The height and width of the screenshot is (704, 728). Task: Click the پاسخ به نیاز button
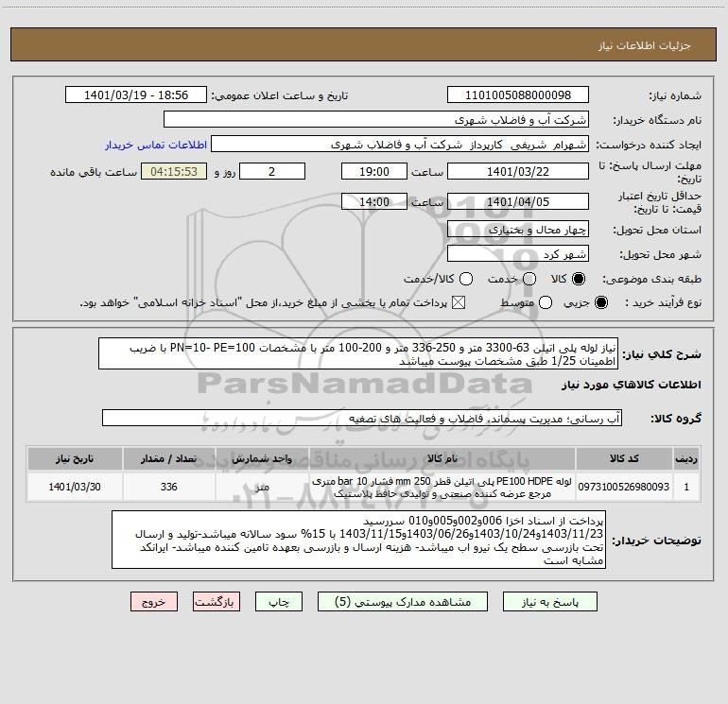pos(550,602)
